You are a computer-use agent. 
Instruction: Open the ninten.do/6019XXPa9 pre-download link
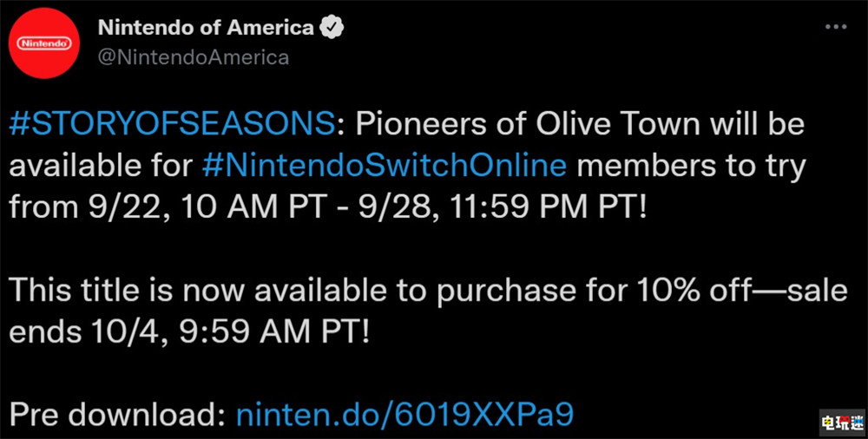(x=404, y=416)
